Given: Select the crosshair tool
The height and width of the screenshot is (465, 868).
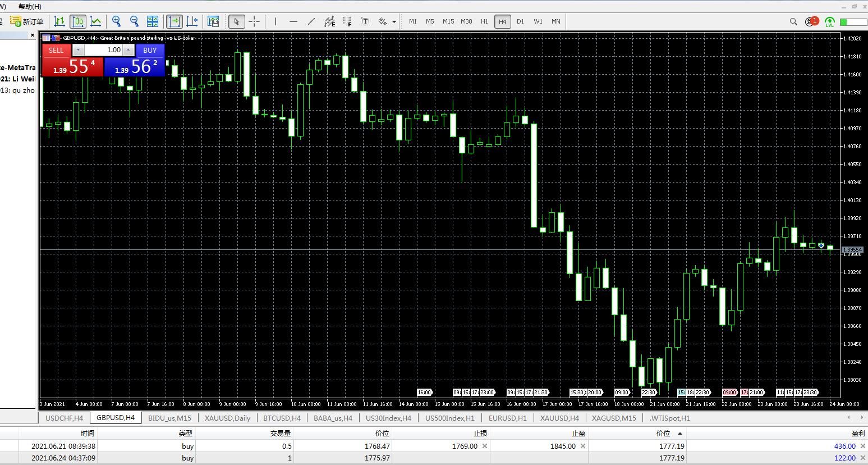Looking at the screenshot, I should [254, 21].
